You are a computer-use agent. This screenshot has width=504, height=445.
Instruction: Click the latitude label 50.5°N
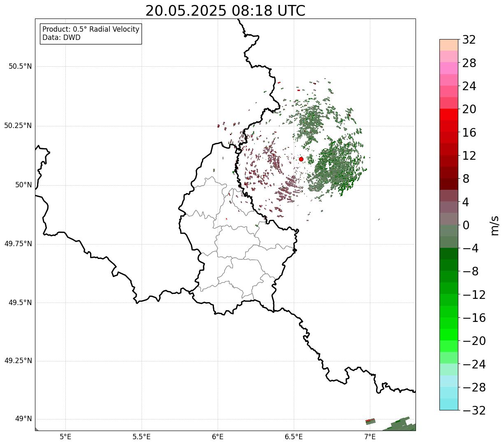20,66
